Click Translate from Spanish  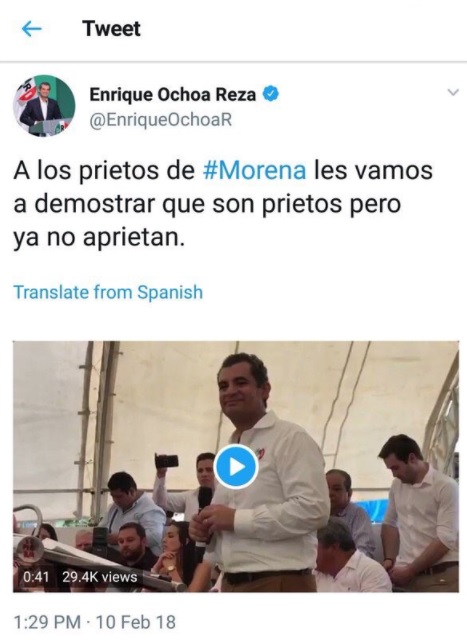[108, 292]
